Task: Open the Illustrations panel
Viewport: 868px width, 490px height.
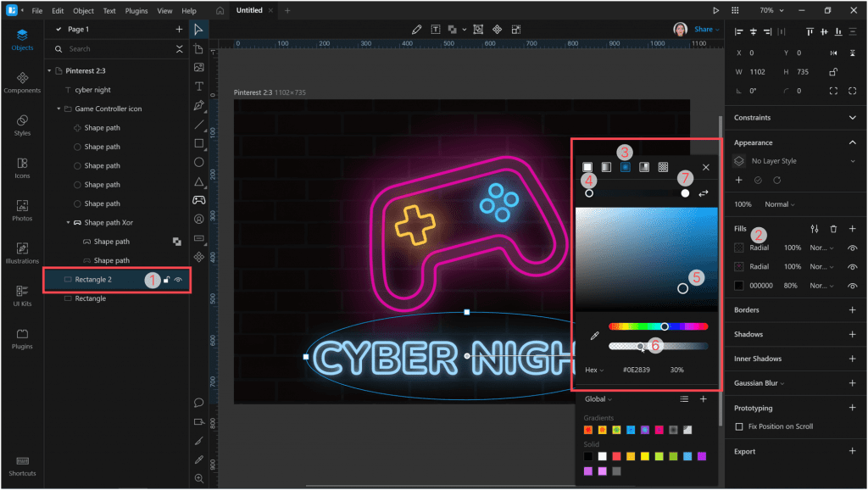Action: 22,253
